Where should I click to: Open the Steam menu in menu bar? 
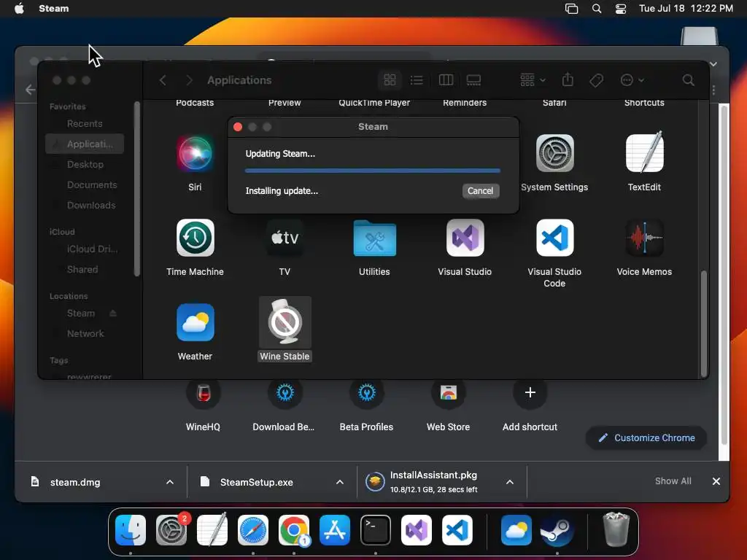53,9
